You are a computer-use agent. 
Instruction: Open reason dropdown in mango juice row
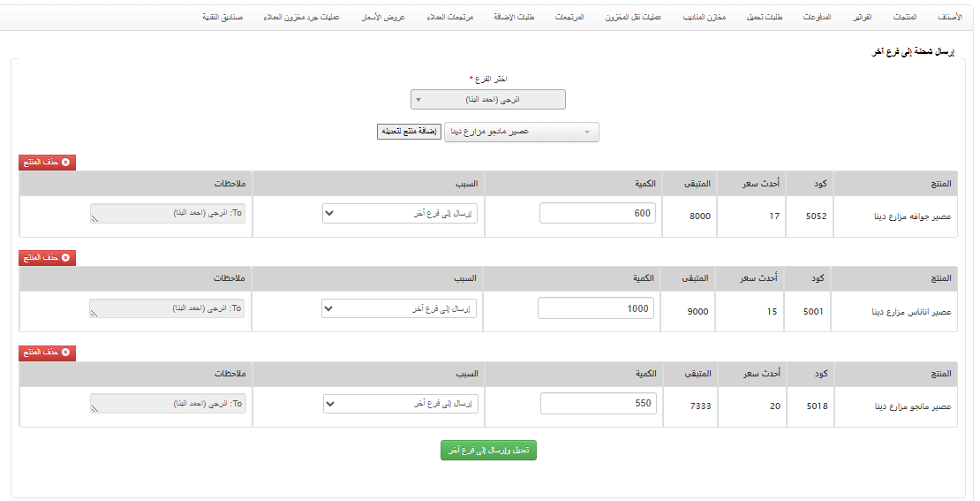pos(401,404)
